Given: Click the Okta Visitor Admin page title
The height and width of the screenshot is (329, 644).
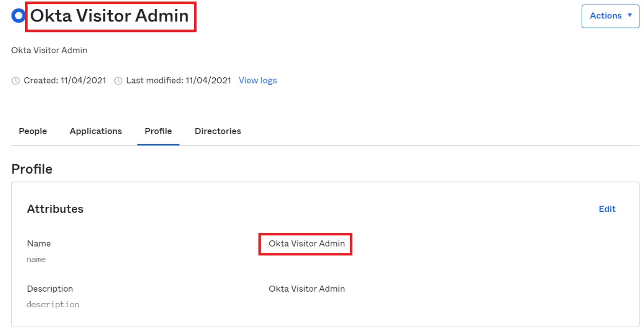Looking at the screenshot, I should (109, 16).
